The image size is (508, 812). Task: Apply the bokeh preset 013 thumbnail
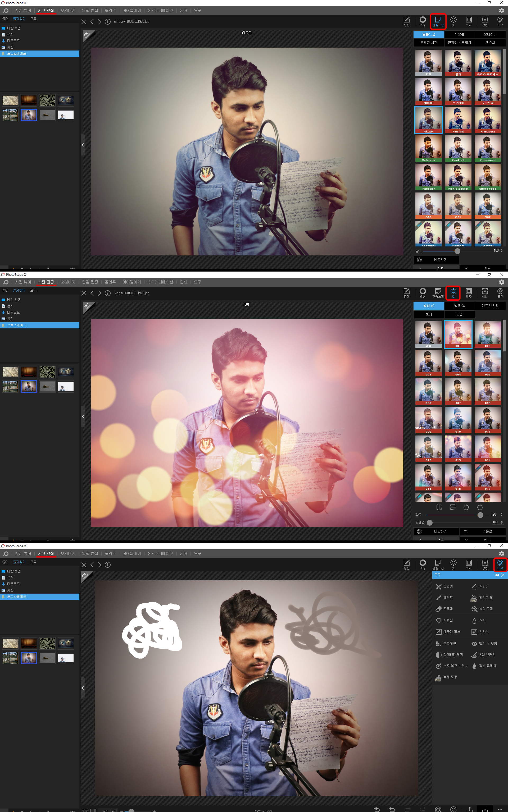458,448
